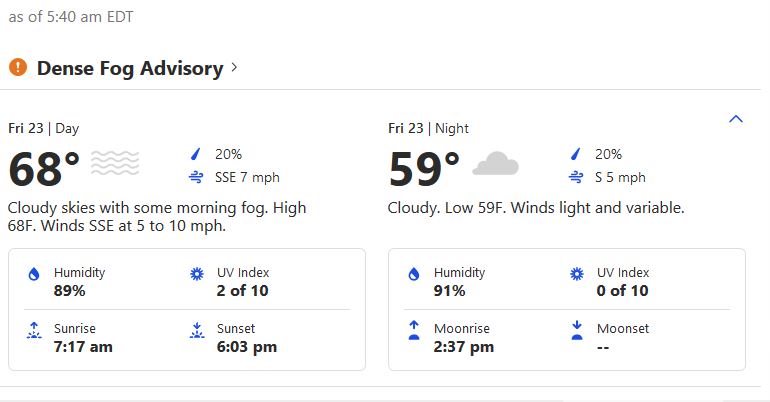Click the nighttime rain chance droplet icon

[x=576, y=154]
